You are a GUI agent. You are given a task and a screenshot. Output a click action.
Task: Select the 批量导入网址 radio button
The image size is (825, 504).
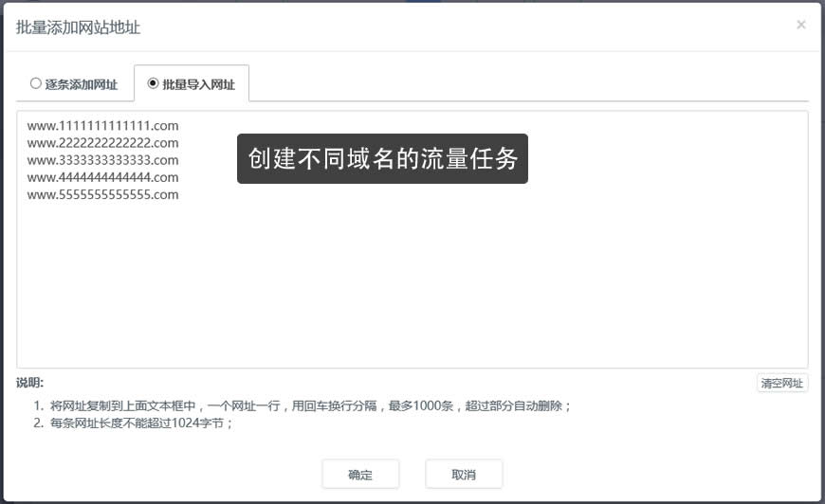pyautogui.click(x=153, y=83)
